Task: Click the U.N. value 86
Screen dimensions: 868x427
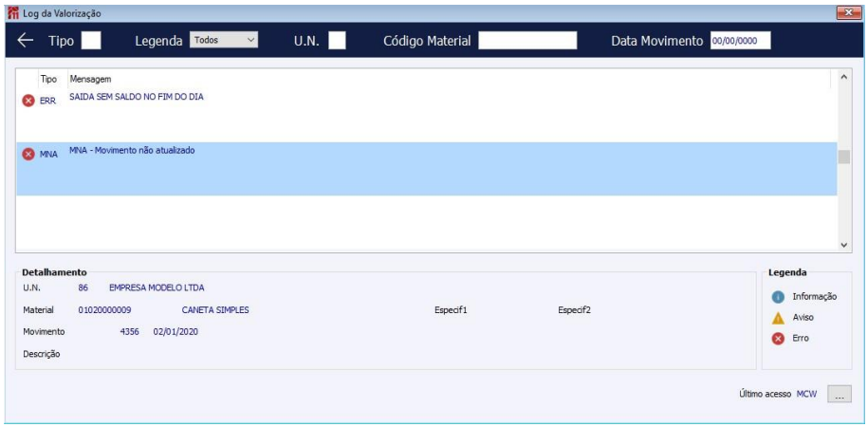Action: [83, 288]
